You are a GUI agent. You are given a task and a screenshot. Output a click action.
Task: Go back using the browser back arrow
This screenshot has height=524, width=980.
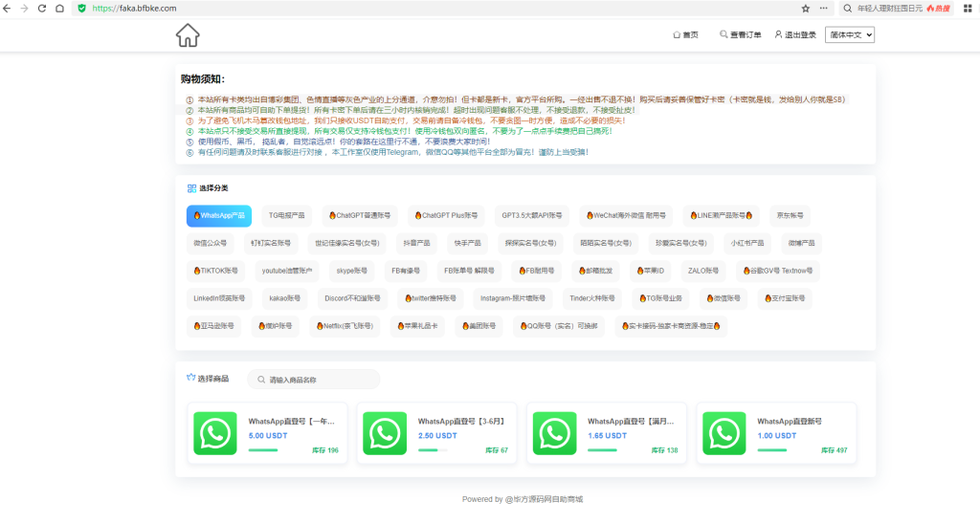click(7, 8)
